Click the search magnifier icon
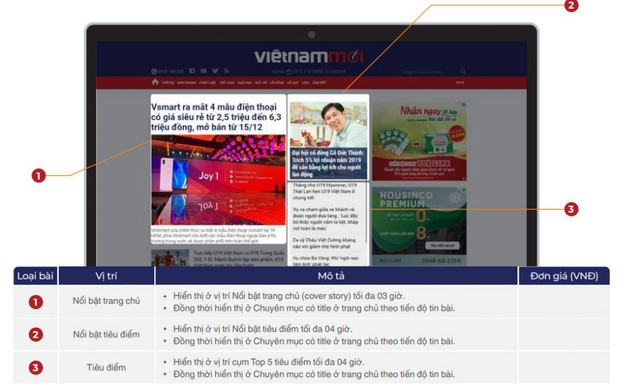This screenshot has height=384, width=640. pyautogui.click(x=463, y=71)
